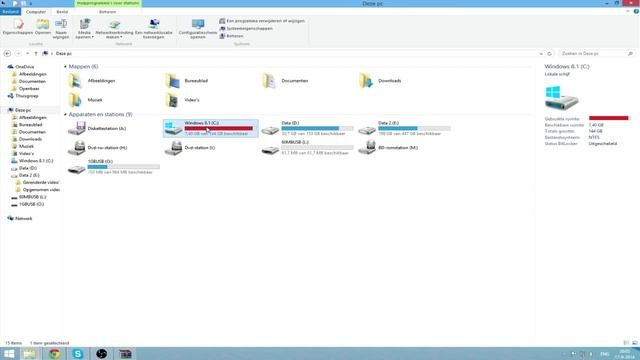Select the Video's folder in Mappen
The image size is (640, 360).
(x=182, y=100)
